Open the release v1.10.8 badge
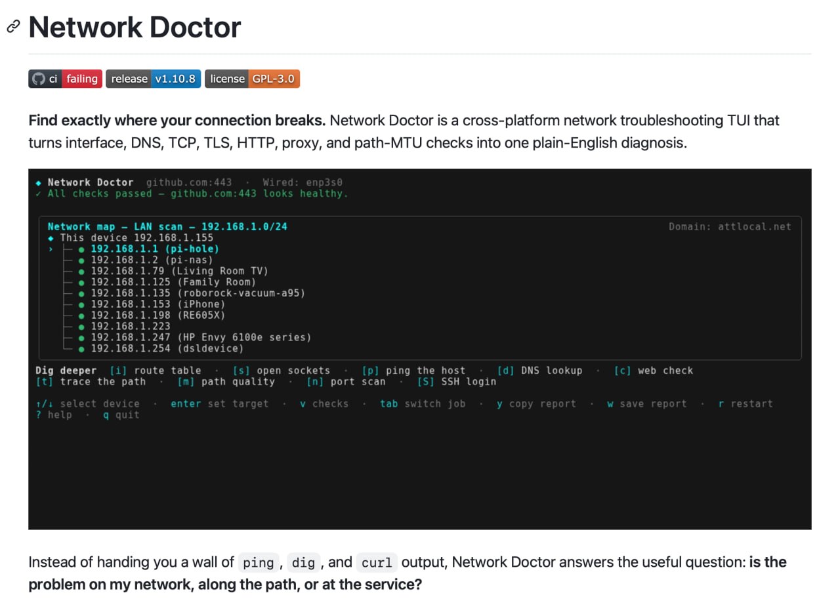The height and width of the screenshot is (616, 840). click(x=153, y=79)
